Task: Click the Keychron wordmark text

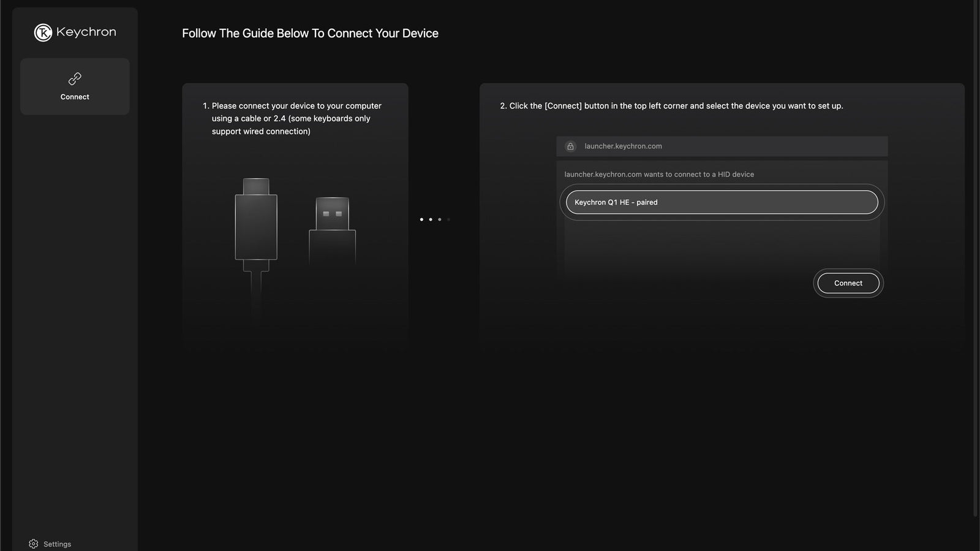Action: [86, 32]
